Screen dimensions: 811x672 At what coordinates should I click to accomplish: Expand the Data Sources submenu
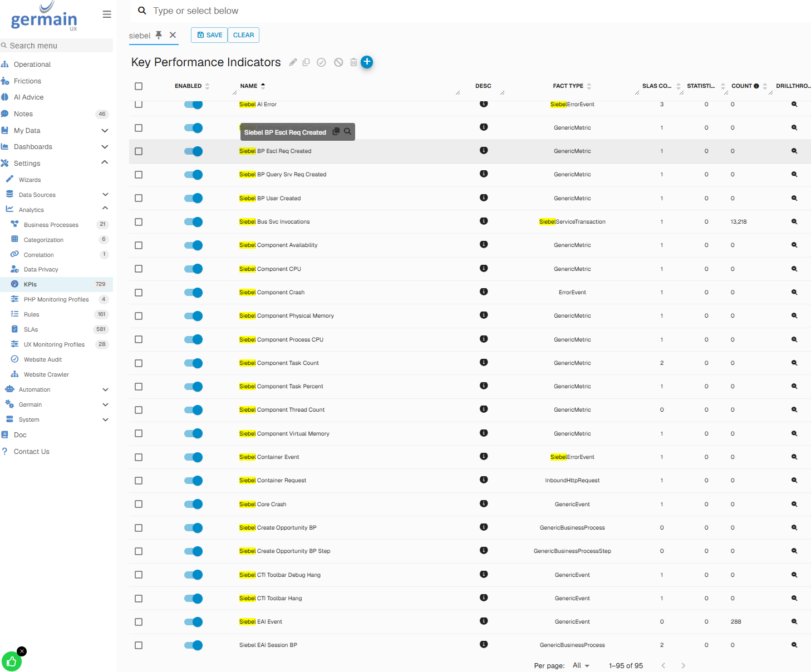105,195
